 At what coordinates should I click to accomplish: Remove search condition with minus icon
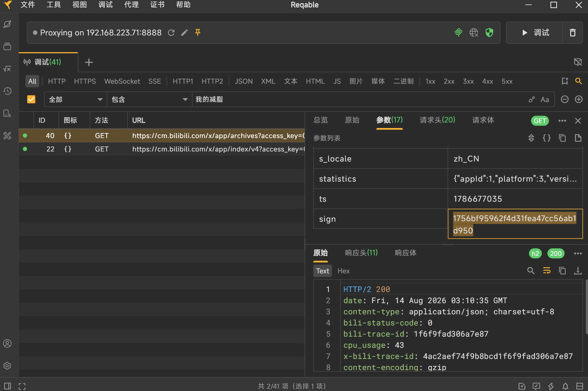(x=565, y=99)
